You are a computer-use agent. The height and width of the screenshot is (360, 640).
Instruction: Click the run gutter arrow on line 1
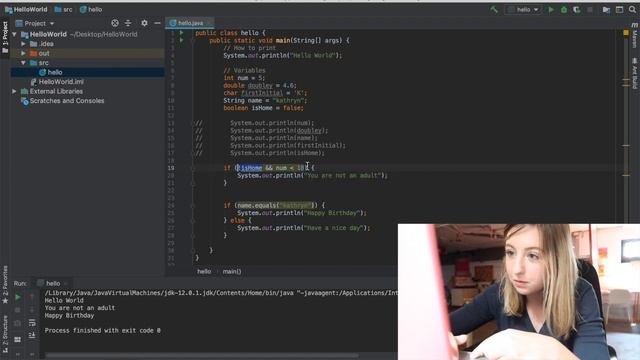(182, 33)
